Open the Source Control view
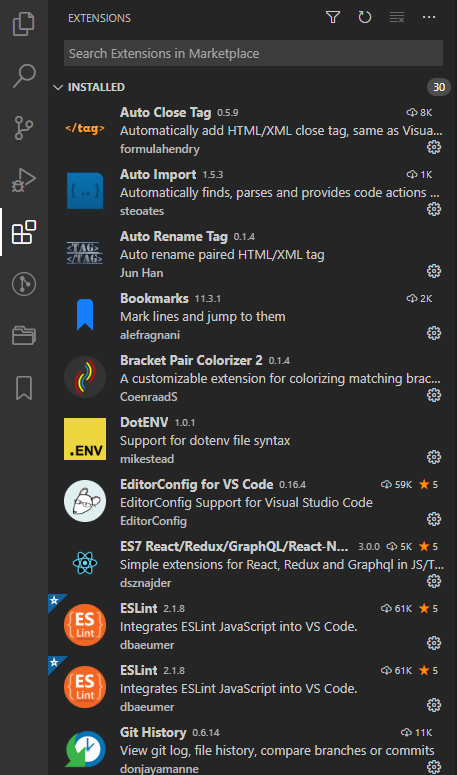457x775 pixels. click(x=24, y=128)
